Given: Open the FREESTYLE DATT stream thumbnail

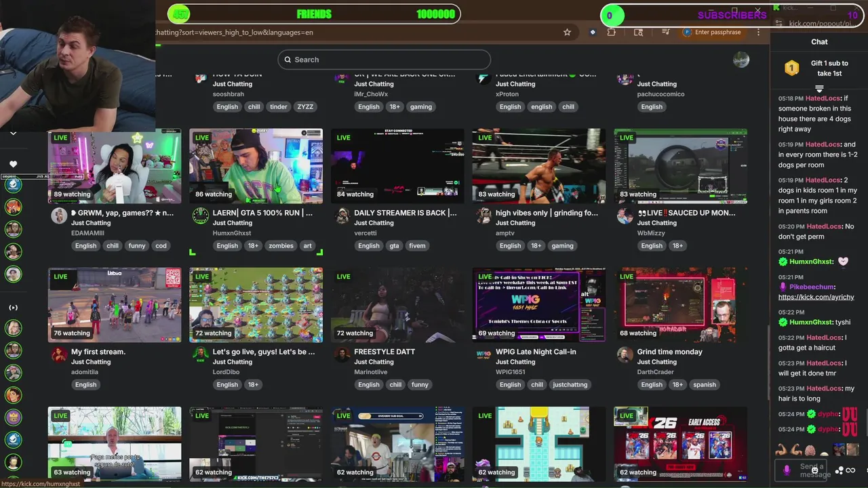Looking at the screenshot, I should pyautogui.click(x=397, y=305).
